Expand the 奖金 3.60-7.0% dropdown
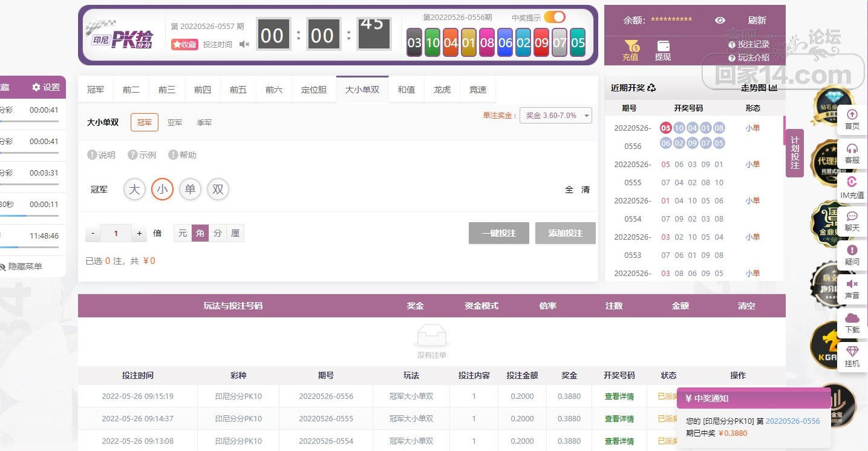 pyautogui.click(x=555, y=115)
